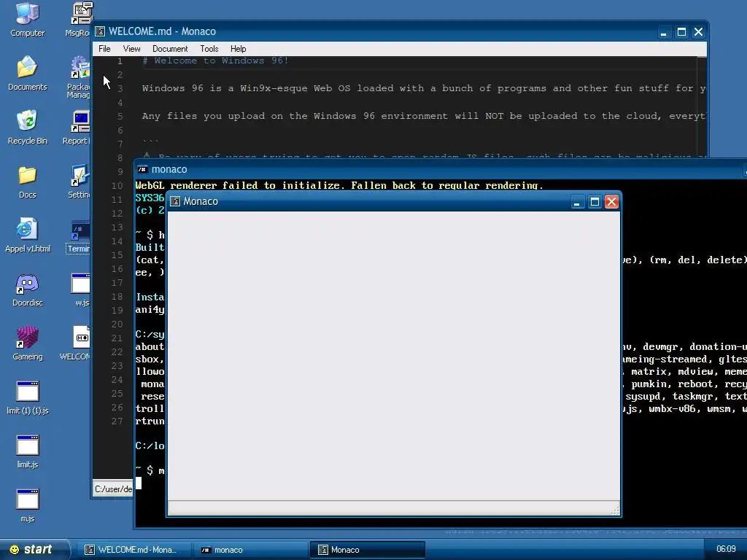Open the View menu
The width and height of the screenshot is (747, 560).
click(x=131, y=49)
